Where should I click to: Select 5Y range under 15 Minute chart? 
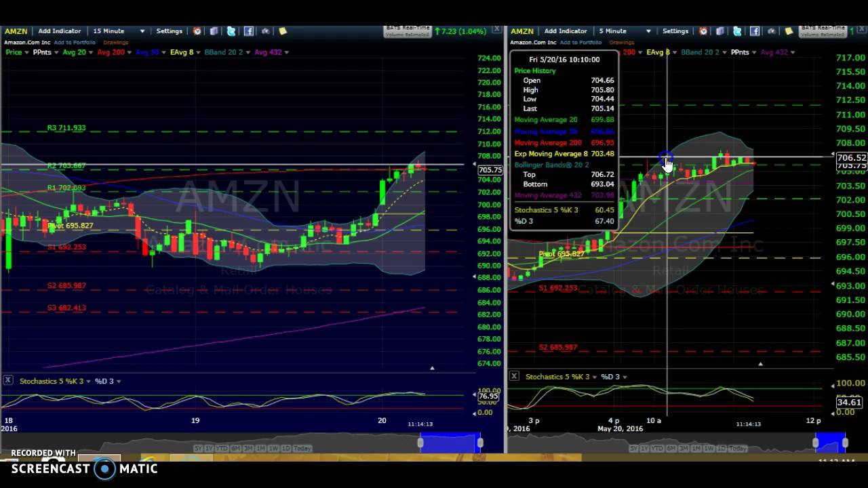point(198,448)
